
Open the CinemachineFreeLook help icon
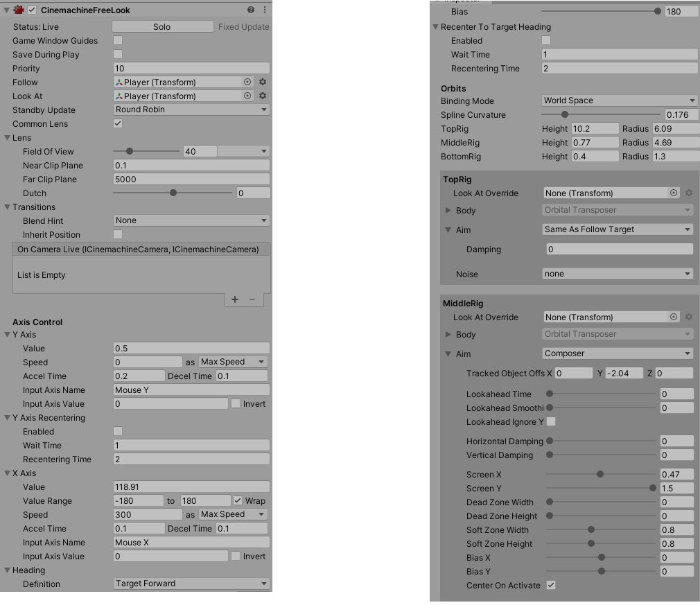click(x=250, y=10)
